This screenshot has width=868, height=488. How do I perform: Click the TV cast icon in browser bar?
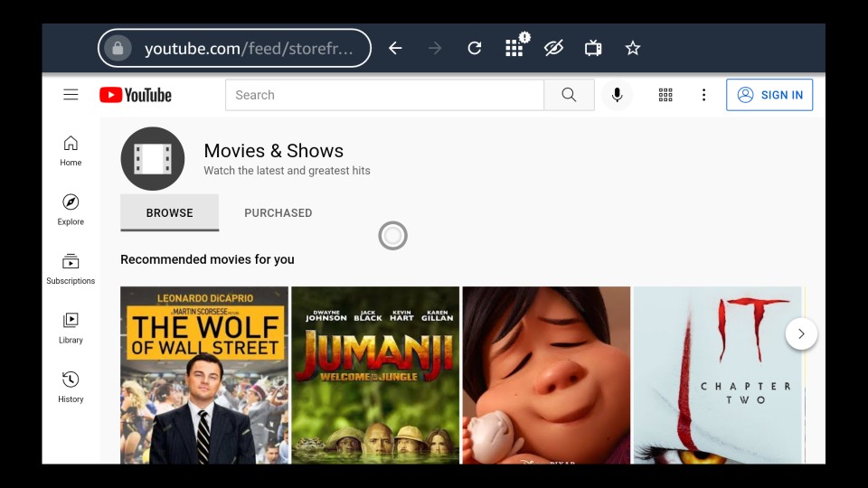[x=593, y=48]
